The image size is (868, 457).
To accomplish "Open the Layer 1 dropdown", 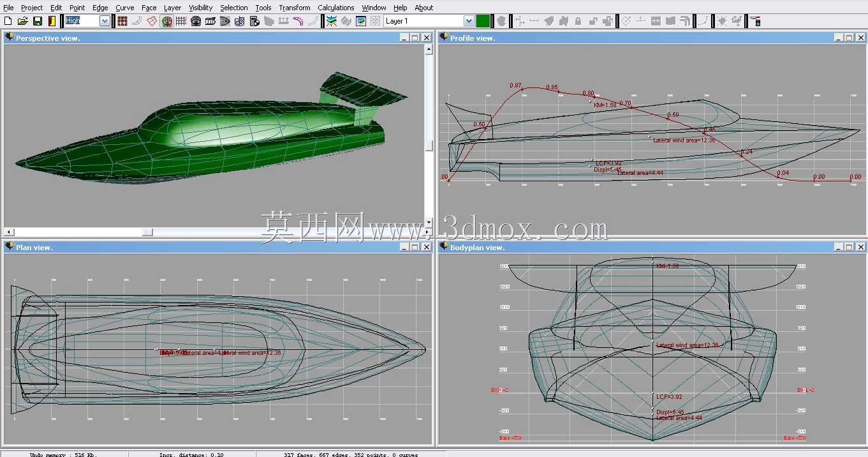I will click(469, 21).
